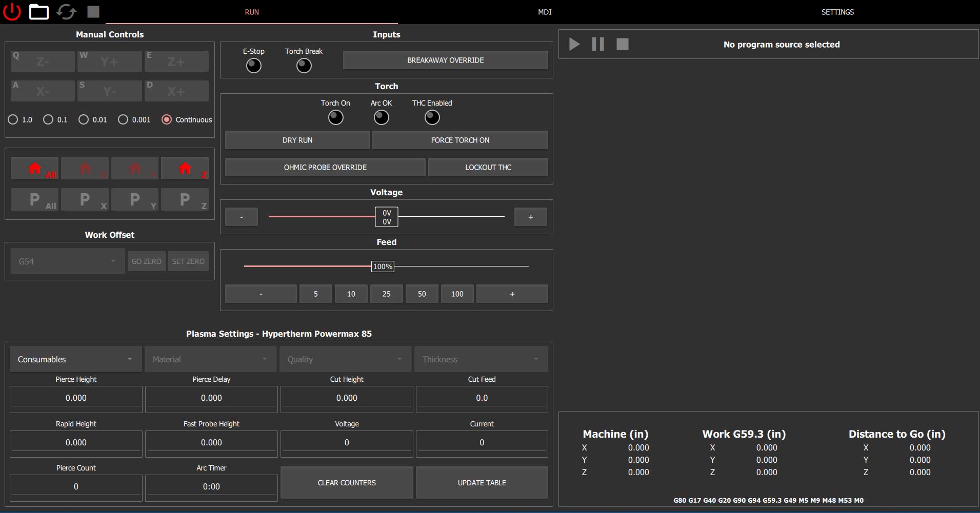Toggle DRY RUN mode
Image resolution: width=980 pixels, height=513 pixels.
pos(297,140)
